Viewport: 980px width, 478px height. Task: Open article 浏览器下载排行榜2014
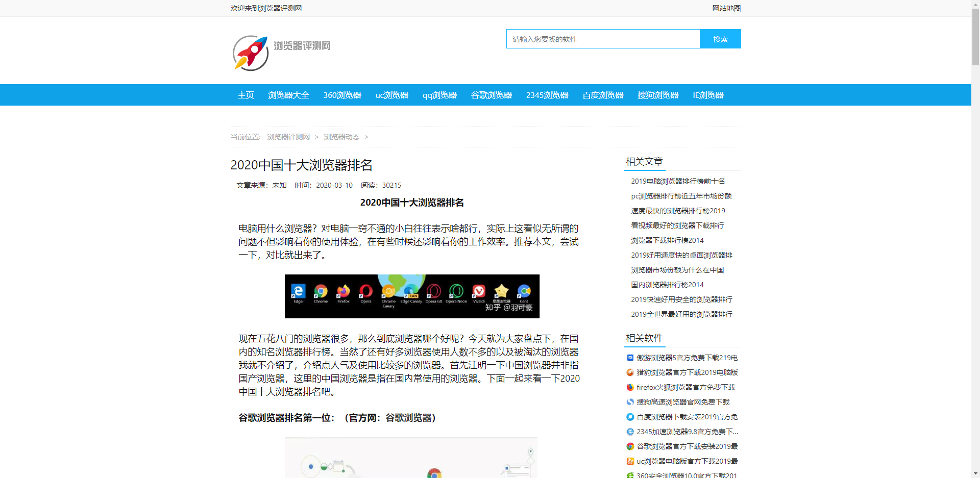(x=667, y=240)
